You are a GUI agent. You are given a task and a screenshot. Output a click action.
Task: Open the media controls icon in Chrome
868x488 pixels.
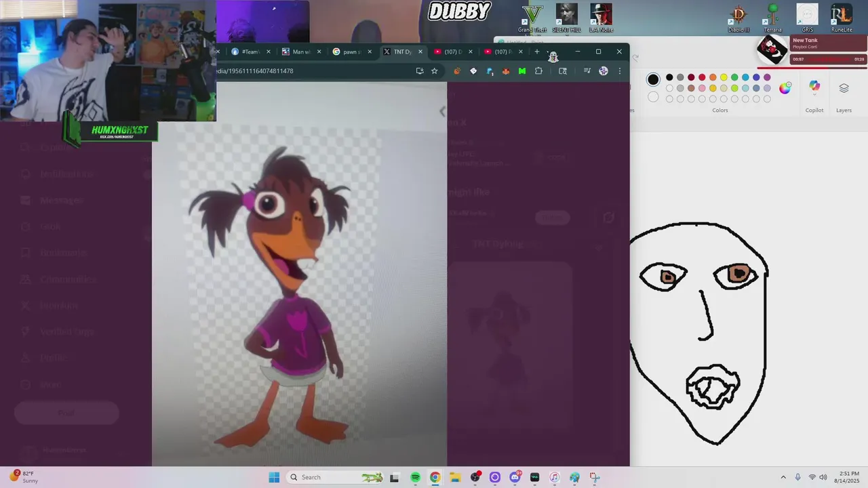[x=587, y=70]
